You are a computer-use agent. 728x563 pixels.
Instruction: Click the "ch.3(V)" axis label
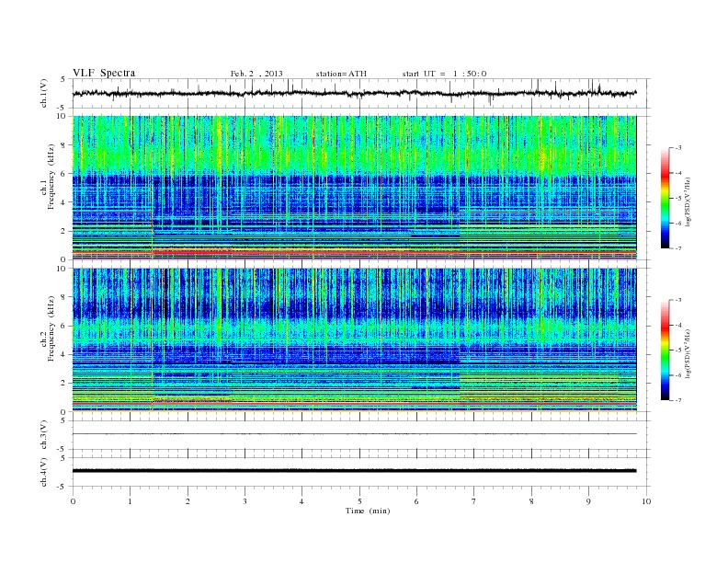click(x=44, y=435)
